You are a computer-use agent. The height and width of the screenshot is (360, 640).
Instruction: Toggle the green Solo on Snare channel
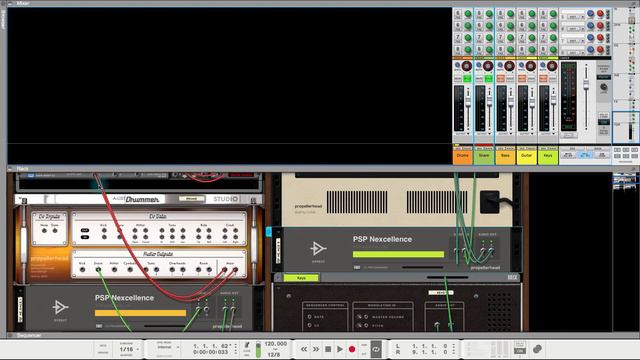click(489, 78)
